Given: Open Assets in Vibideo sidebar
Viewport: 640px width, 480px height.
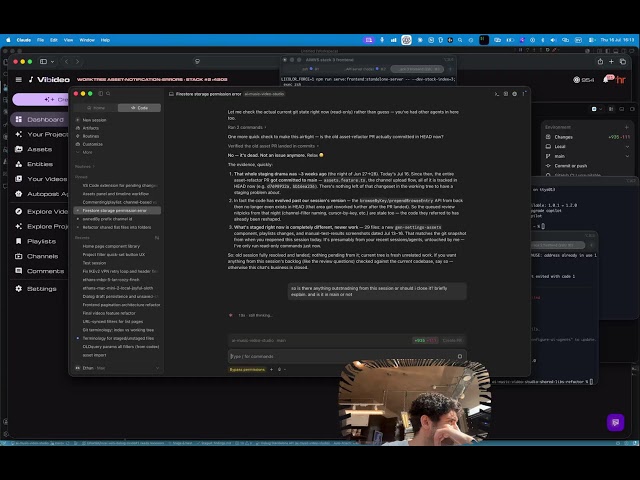Looking at the screenshot, I should pos(39,149).
